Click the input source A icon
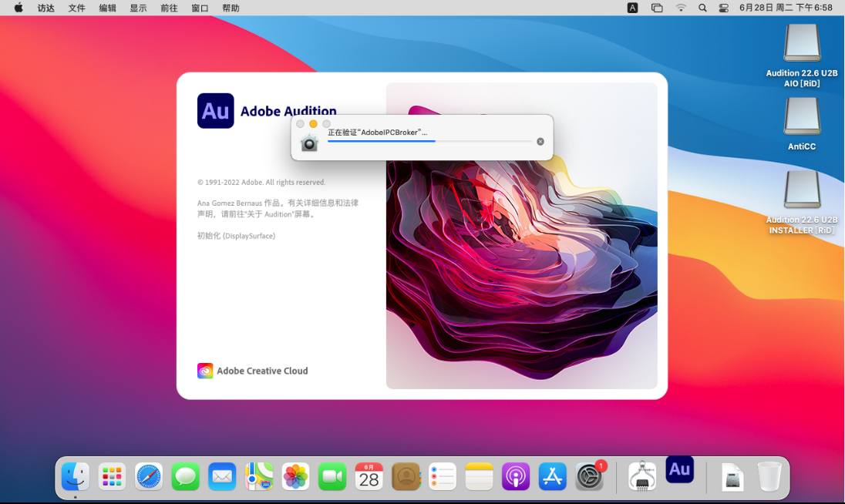Image resolution: width=845 pixels, height=504 pixels. [x=633, y=8]
